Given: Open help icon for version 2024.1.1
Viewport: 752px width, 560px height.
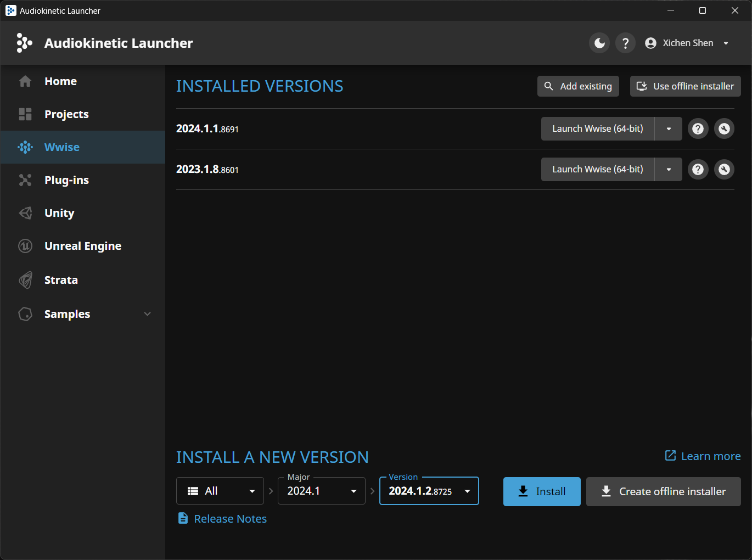Looking at the screenshot, I should (x=698, y=128).
